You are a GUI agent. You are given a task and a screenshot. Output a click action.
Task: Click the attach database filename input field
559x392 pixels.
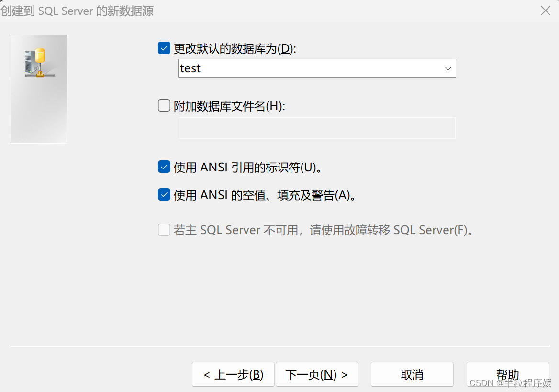(x=316, y=128)
